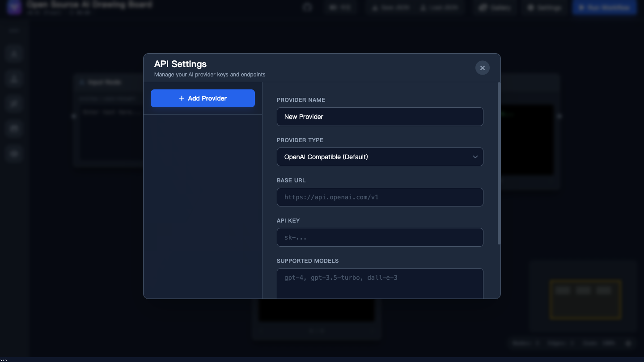
Task: Select the API Key input box
Action: (380, 237)
